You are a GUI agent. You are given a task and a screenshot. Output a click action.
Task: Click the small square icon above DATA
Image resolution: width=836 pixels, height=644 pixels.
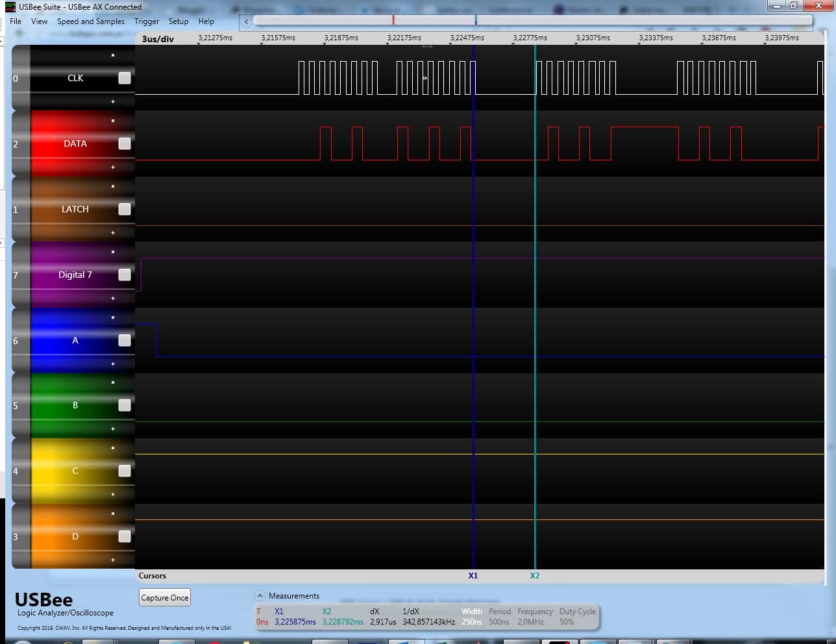point(113,121)
